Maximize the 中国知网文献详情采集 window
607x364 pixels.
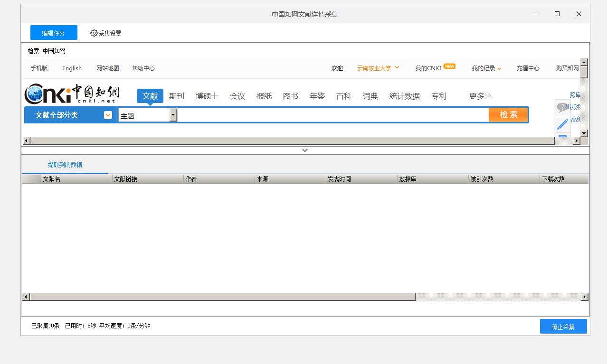coord(557,14)
